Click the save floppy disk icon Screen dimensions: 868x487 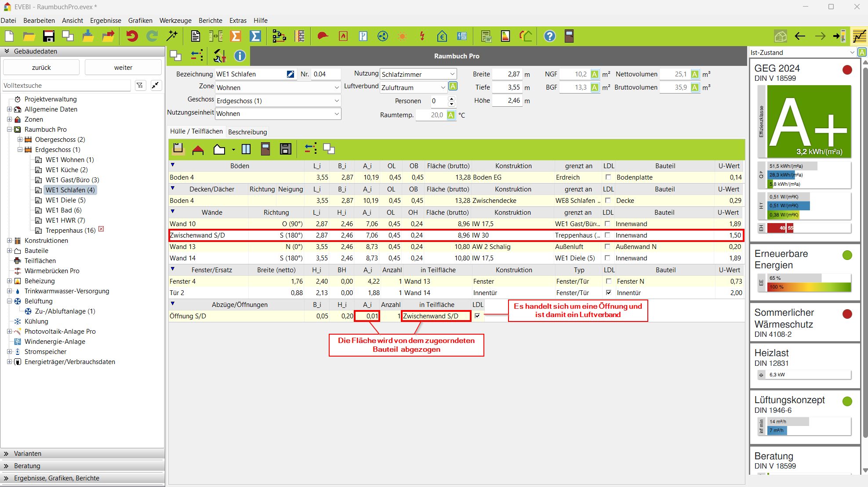click(x=48, y=36)
